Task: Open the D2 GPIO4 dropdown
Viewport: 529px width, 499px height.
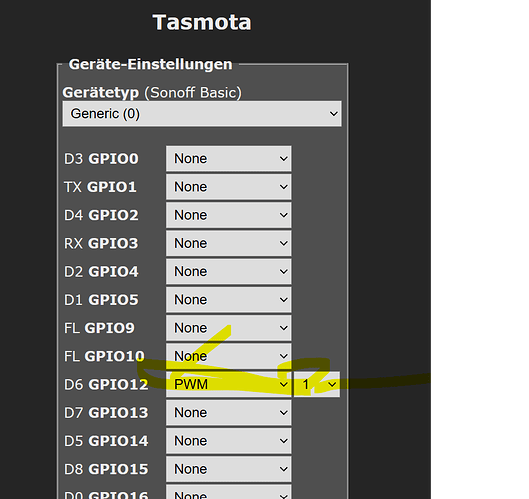Action: pyautogui.click(x=228, y=272)
